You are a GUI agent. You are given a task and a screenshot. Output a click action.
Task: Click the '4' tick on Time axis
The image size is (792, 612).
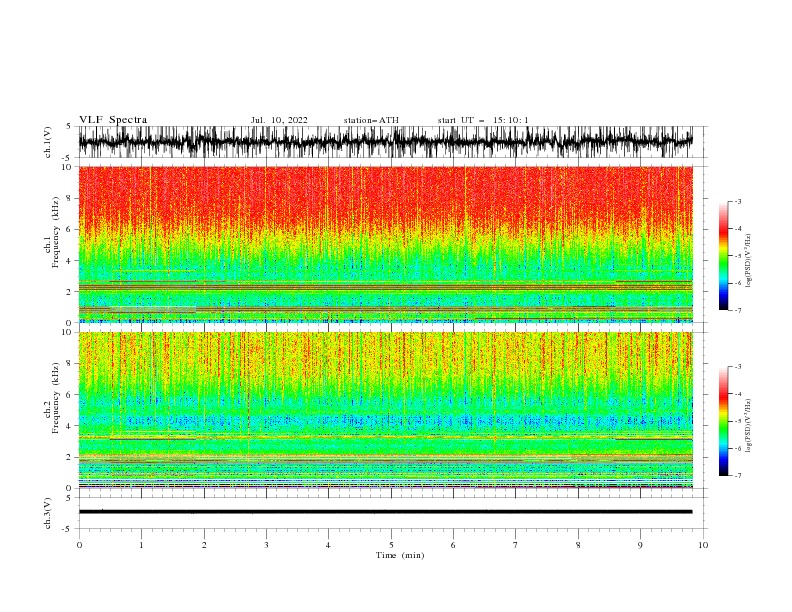tap(328, 545)
